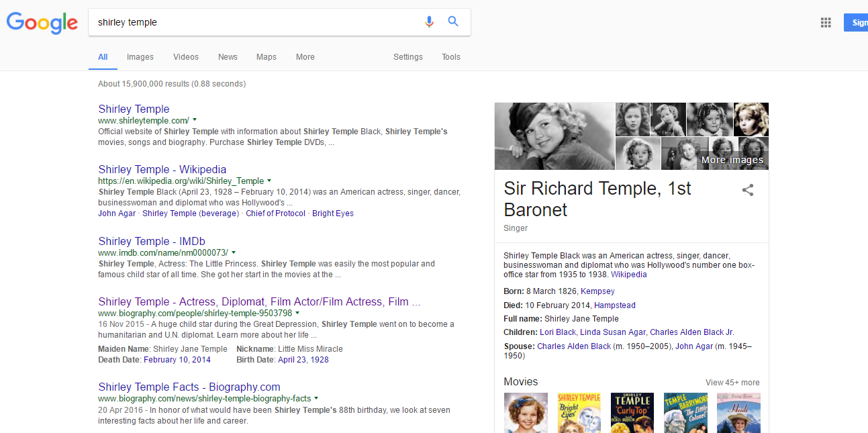Follow the Chief of Protocol sitelink
This screenshot has width=868, height=433.
pyautogui.click(x=276, y=213)
